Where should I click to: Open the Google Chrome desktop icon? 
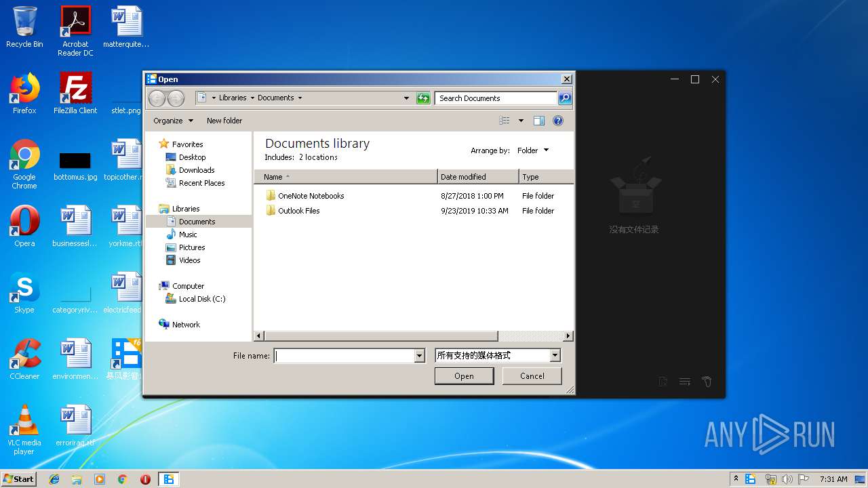[24, 165]
